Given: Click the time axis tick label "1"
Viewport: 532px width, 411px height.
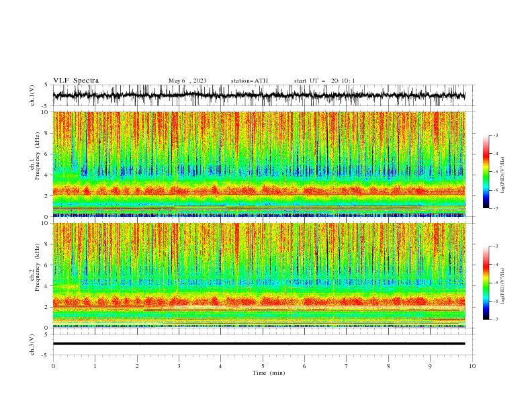Looking at the screenshot, I should click(x=95, y=366).
